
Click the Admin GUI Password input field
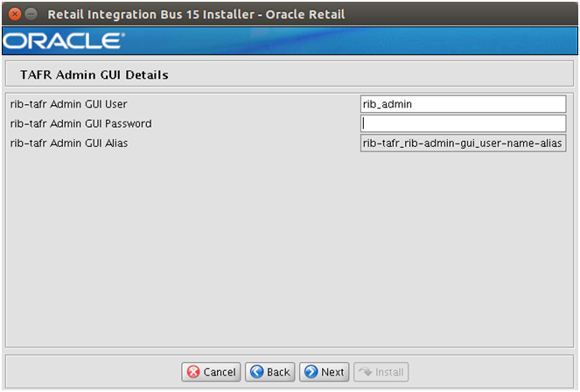click(x=463, y=123)
